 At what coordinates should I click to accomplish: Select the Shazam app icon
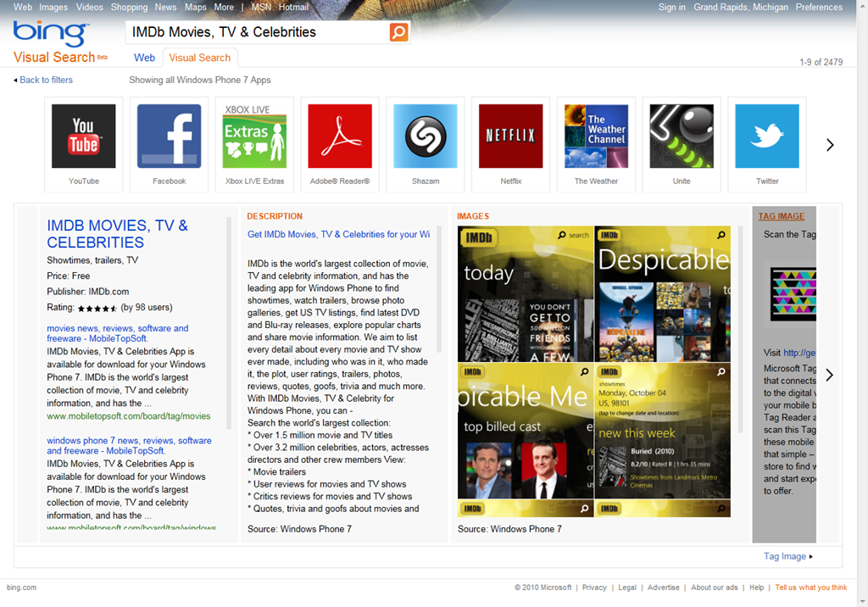(x=426, y=136)
